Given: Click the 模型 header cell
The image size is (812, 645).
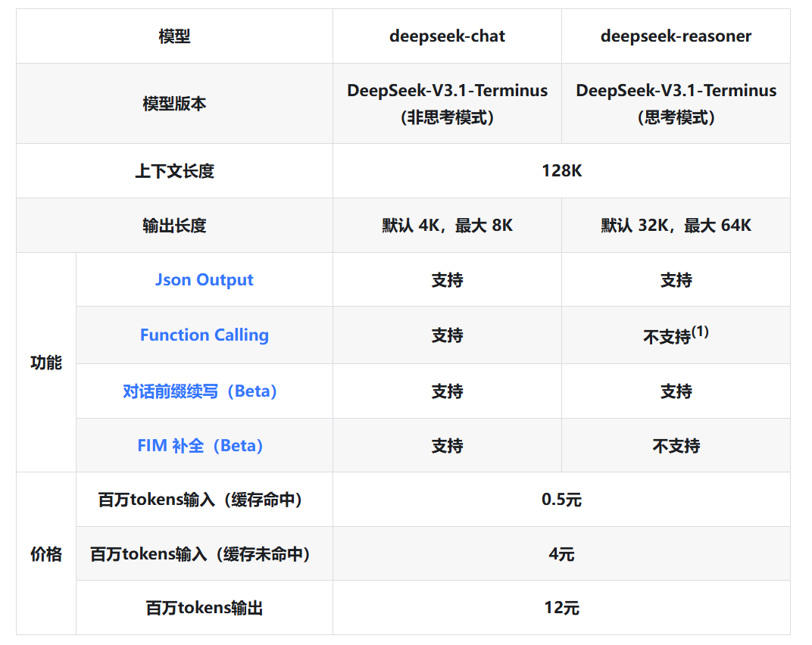Looking at the screenshot, I should 174,36.
